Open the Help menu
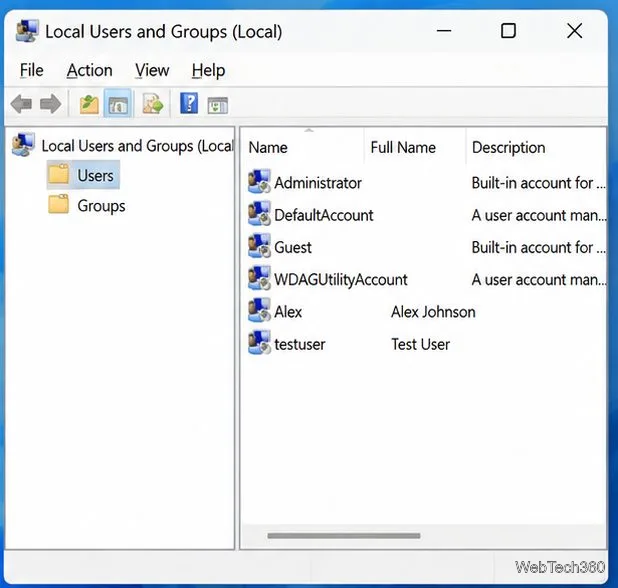 pos(208,71)
